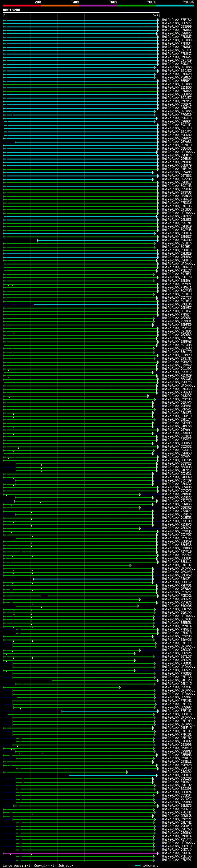Click the red ~20% identity legend segment

[22, 6]
